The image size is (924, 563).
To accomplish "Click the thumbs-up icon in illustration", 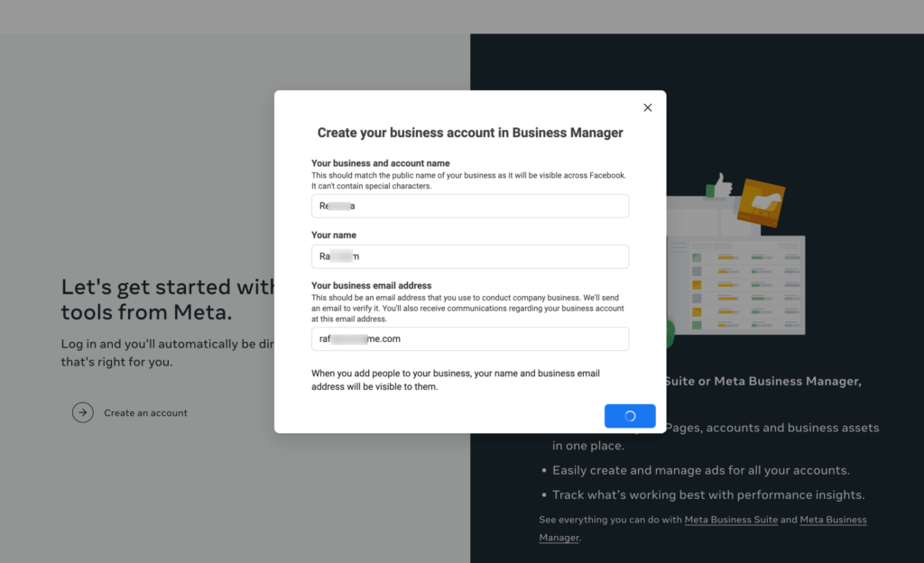I will [x=719, y=186].
